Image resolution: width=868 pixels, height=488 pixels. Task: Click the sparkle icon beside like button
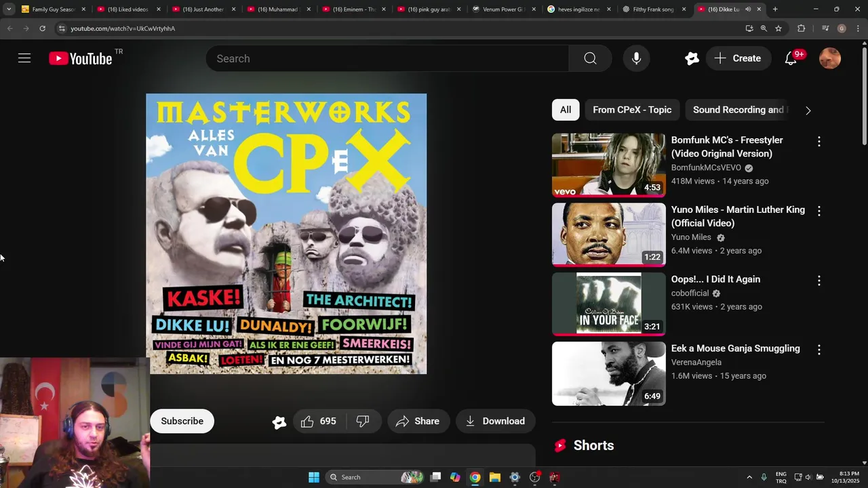point(279,422)
